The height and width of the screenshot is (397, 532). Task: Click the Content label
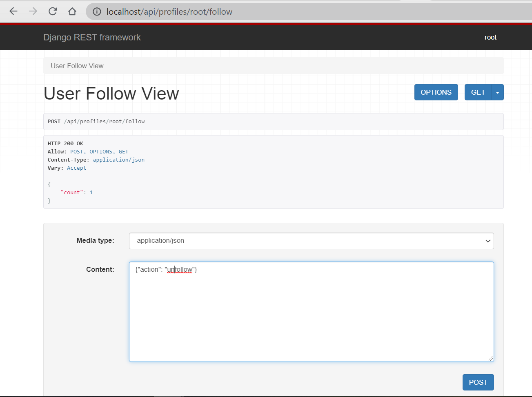coord(100,269)
